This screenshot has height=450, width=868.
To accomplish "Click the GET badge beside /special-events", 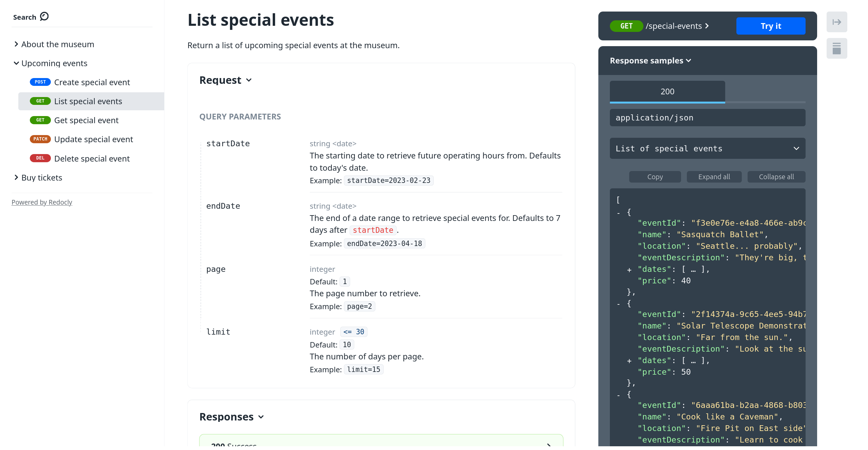I will pos(626,26).
